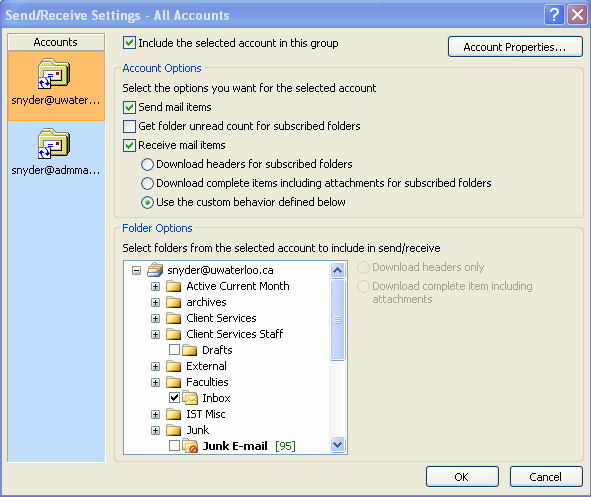Expand the External folder

pyautogui.click(x=155, y=367)
